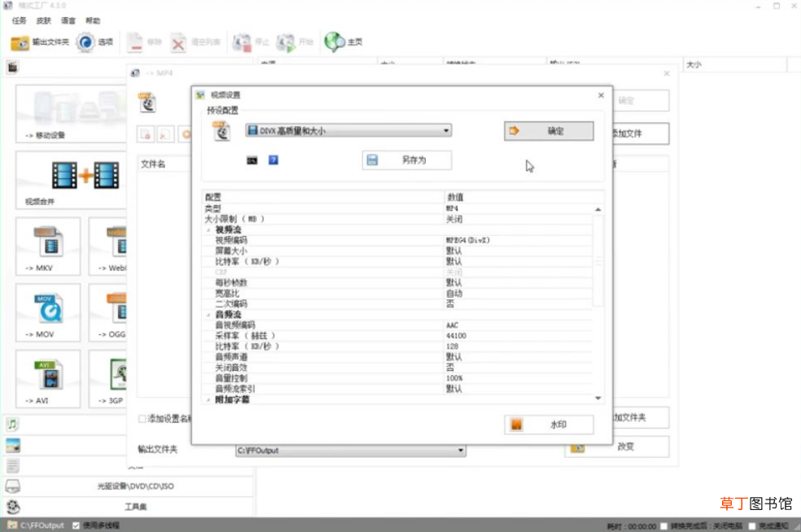Click the black command line icon
Viewport: 801px width, 532px height.
(252, 160)
